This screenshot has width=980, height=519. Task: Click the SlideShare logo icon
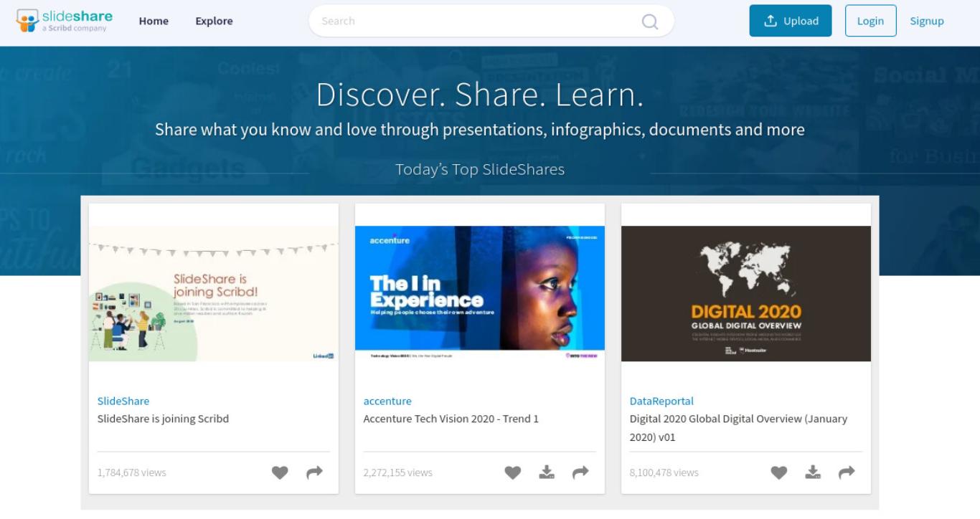pos(27,21)
